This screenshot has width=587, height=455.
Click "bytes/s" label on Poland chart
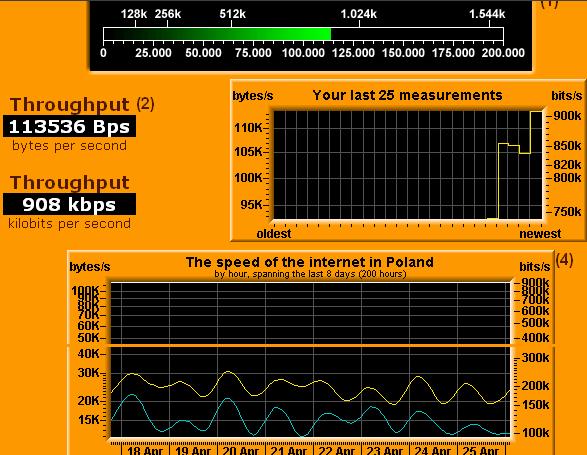tap(90, 267)
